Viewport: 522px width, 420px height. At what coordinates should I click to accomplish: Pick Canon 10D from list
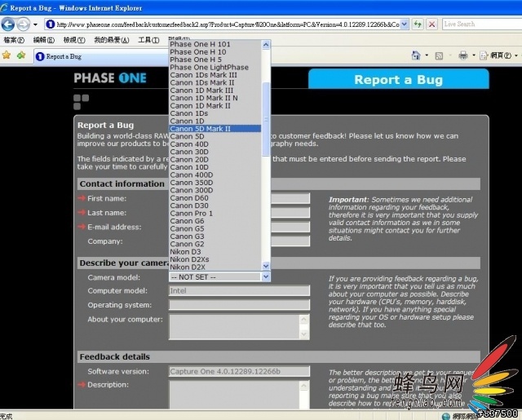pos(215,167)
